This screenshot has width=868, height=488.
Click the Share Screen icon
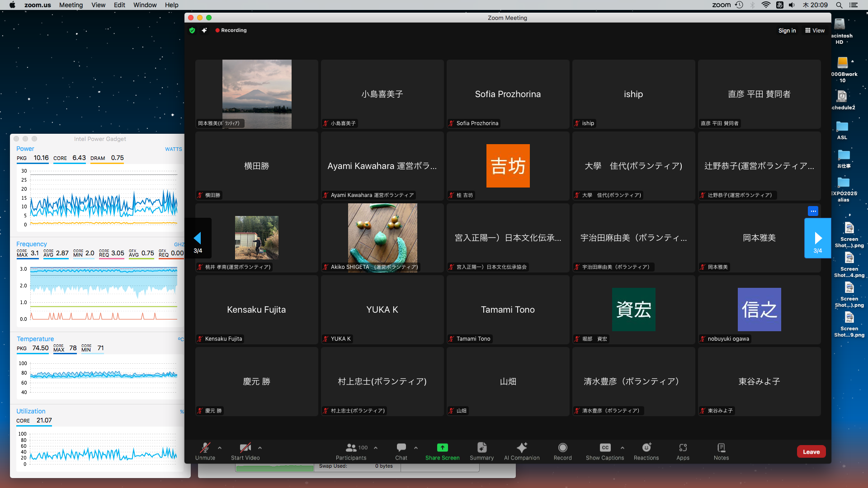pos(442,448)
